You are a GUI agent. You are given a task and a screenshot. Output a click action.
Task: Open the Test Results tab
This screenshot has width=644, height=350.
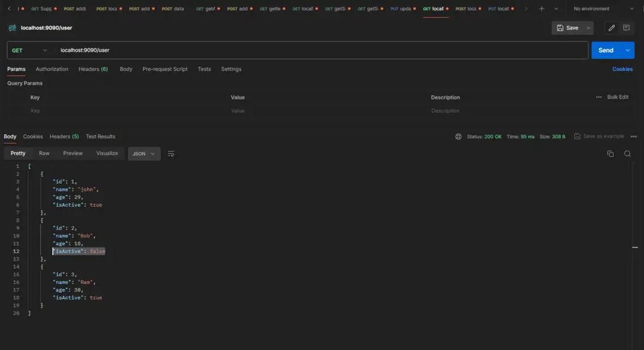click(101, 136)
